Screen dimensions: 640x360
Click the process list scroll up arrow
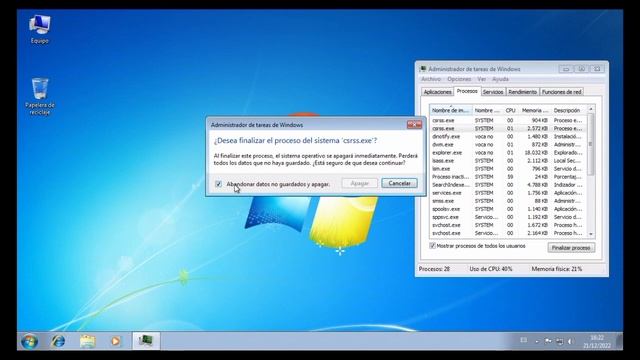(x=591, y=109)
